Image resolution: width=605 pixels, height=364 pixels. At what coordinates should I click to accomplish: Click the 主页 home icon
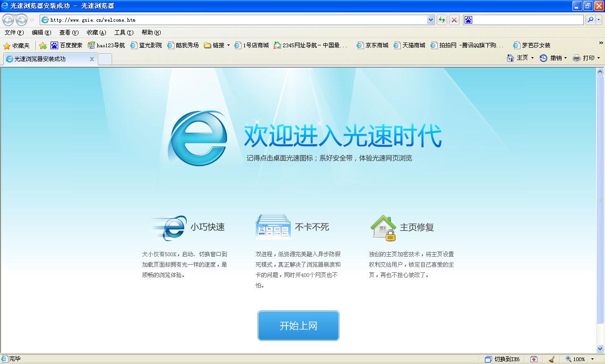click(x=510, y=58)
